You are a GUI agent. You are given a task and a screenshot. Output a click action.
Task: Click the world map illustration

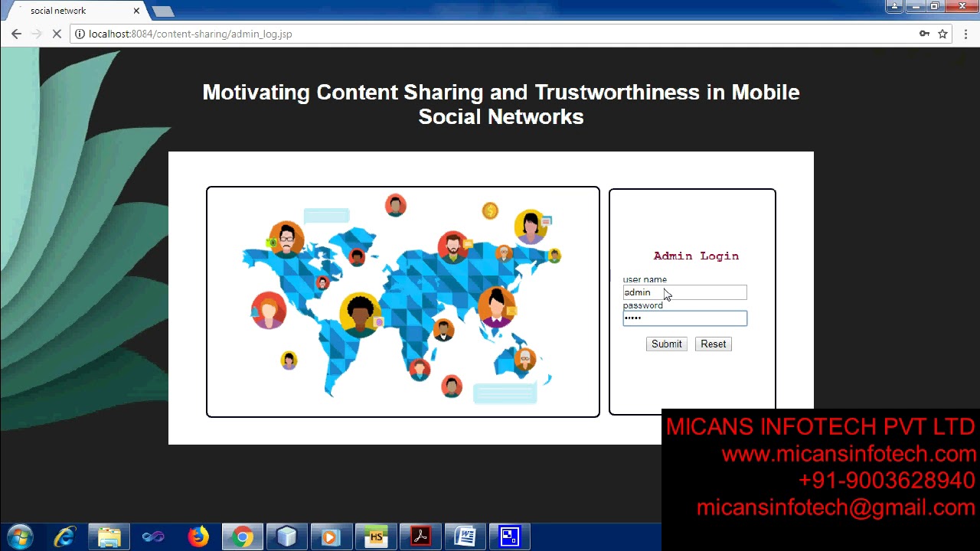[x=403, y=302]
